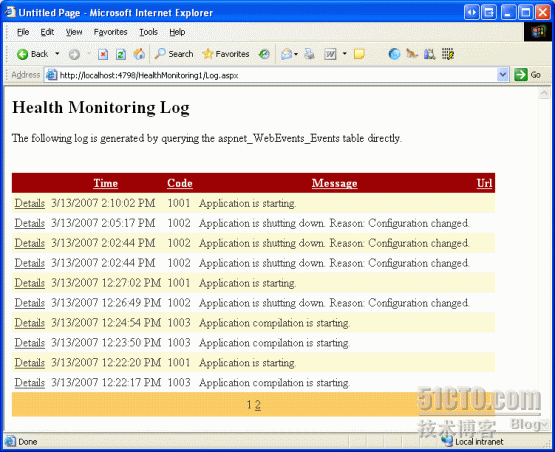
Task: Click the Print icon
Action: 309,54
